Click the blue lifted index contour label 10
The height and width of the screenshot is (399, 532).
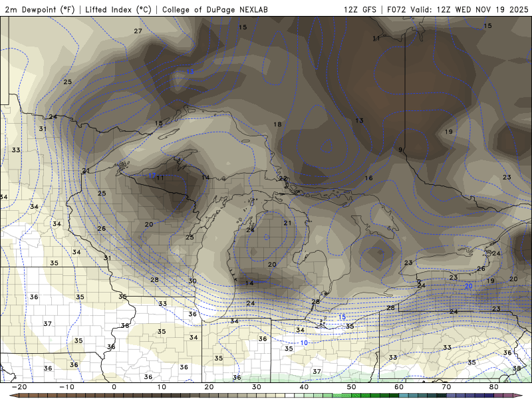304,342
